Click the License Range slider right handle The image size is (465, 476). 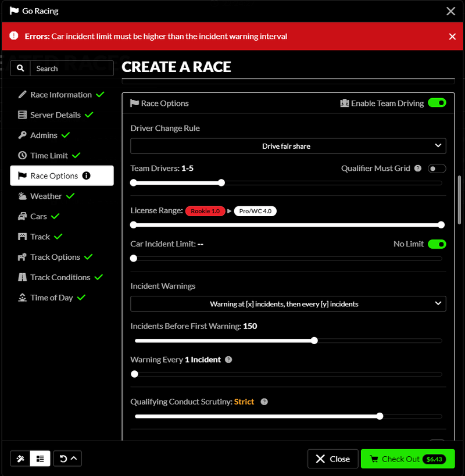(441, 225)
